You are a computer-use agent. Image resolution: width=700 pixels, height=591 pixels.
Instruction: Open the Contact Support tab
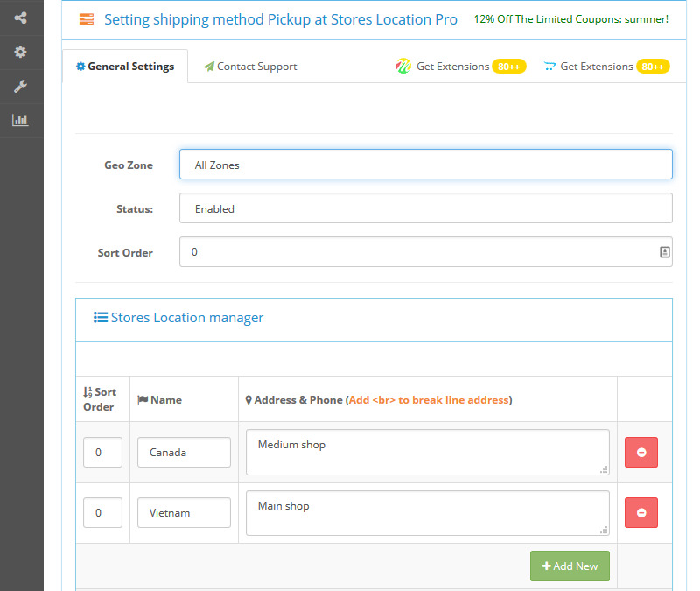point(250,67)
